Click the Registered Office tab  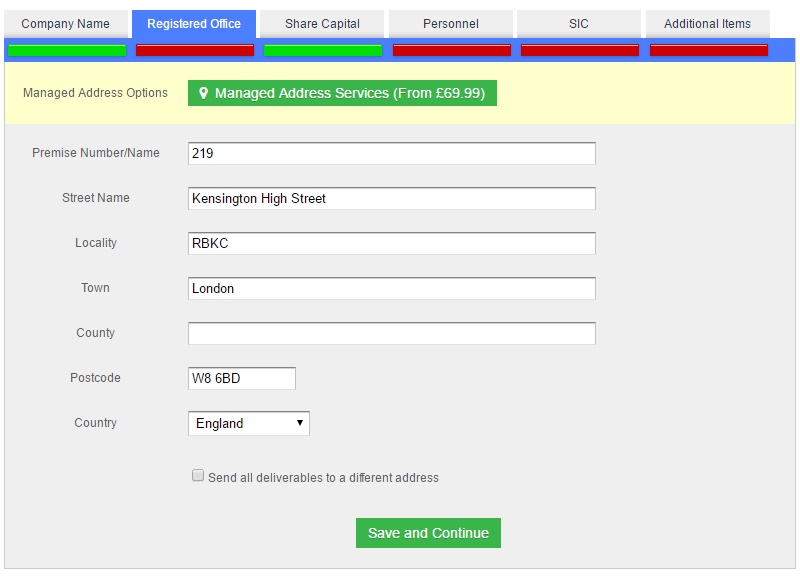[194, 24]
